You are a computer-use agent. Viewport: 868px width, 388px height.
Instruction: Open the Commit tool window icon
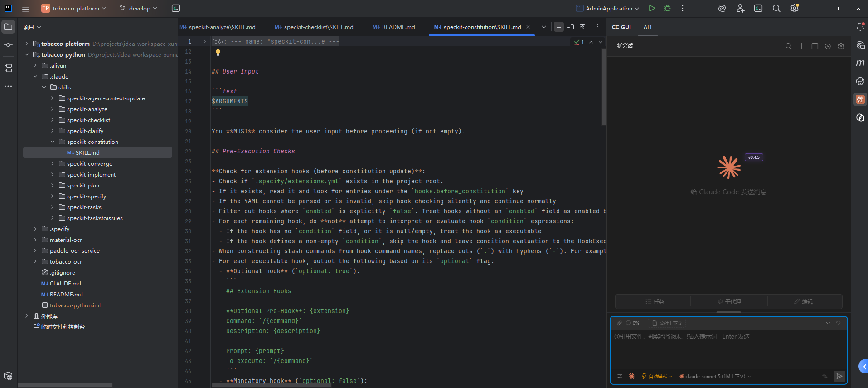point(8,45)
